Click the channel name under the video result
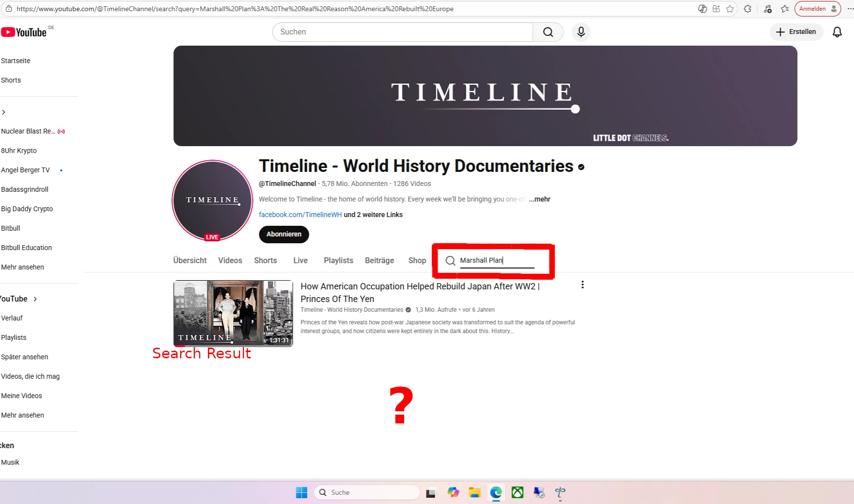The height and width of the screenshot is (504, 854). [352, 310]
